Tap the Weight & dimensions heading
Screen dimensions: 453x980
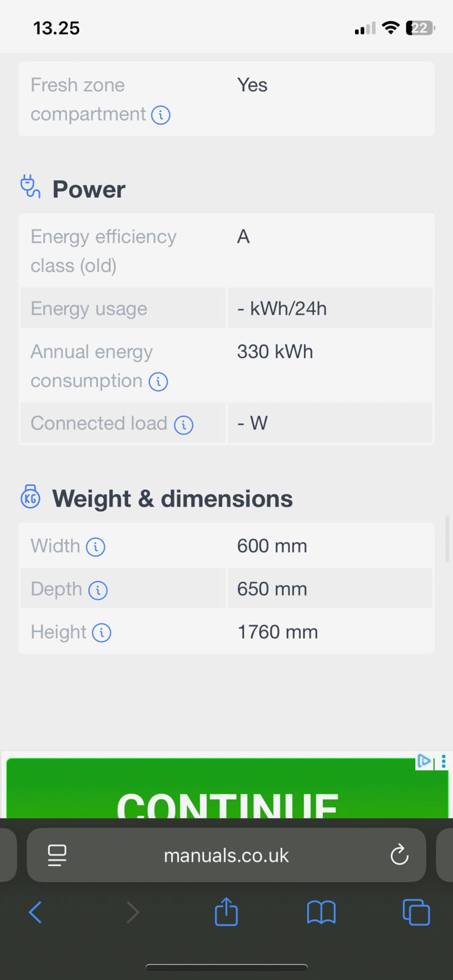pyautogui.click(x=172, y=499)
